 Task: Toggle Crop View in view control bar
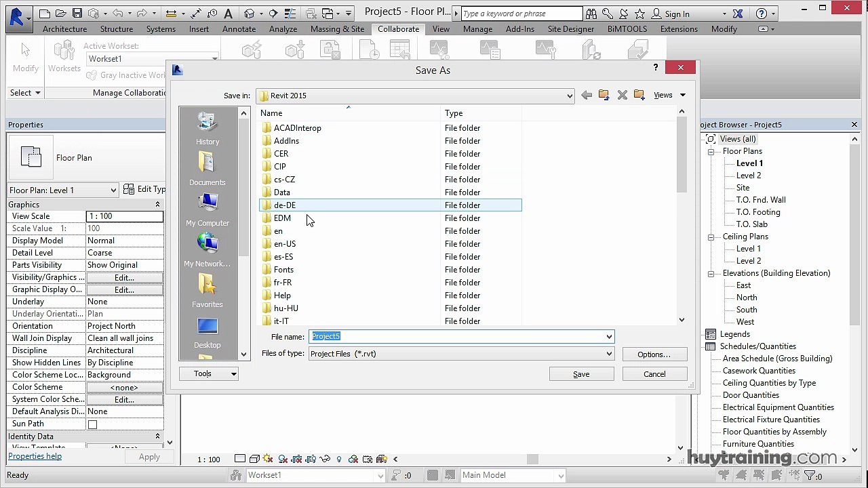[x=297, y=459]
